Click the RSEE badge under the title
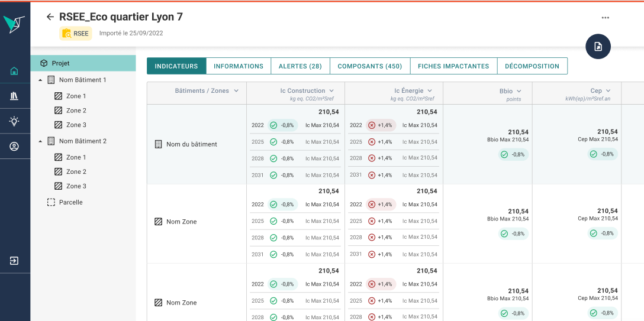This screenshot has height=321, width=644. click(x=76, y=34)
